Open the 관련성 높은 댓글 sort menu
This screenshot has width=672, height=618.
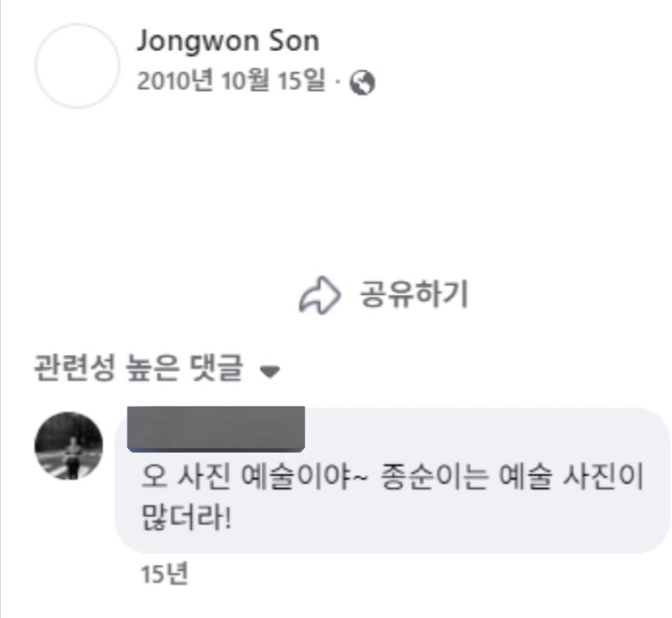[138, 369]
